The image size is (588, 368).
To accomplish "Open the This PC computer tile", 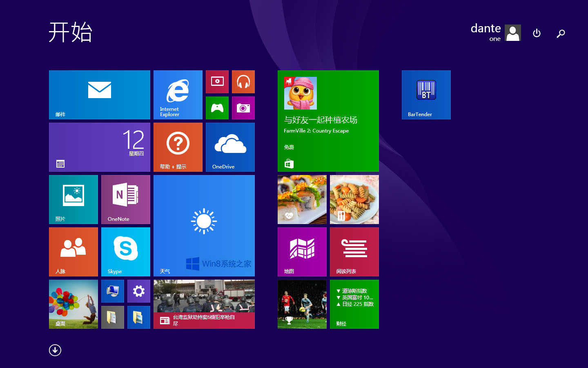I will (113, 291).
